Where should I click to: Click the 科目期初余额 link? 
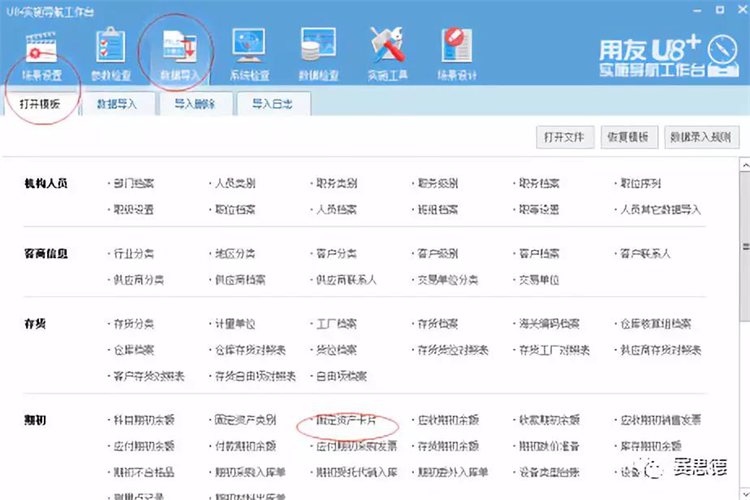coord(144,421)
